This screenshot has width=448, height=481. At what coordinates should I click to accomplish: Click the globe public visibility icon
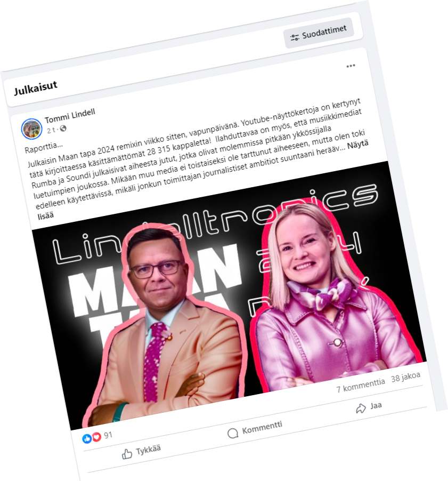(63, 128)
